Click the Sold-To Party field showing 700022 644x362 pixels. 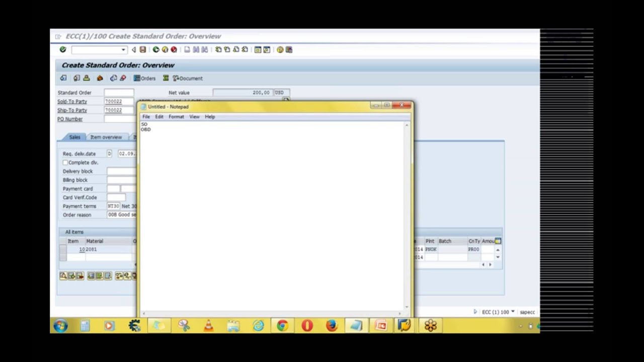119,102
